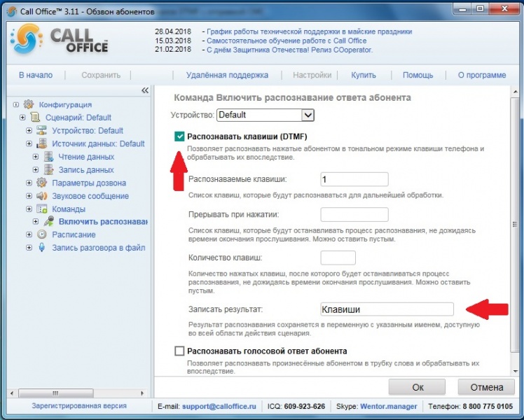Click the Сохранить menu item
524x420 pixels.
click(101, 75)
